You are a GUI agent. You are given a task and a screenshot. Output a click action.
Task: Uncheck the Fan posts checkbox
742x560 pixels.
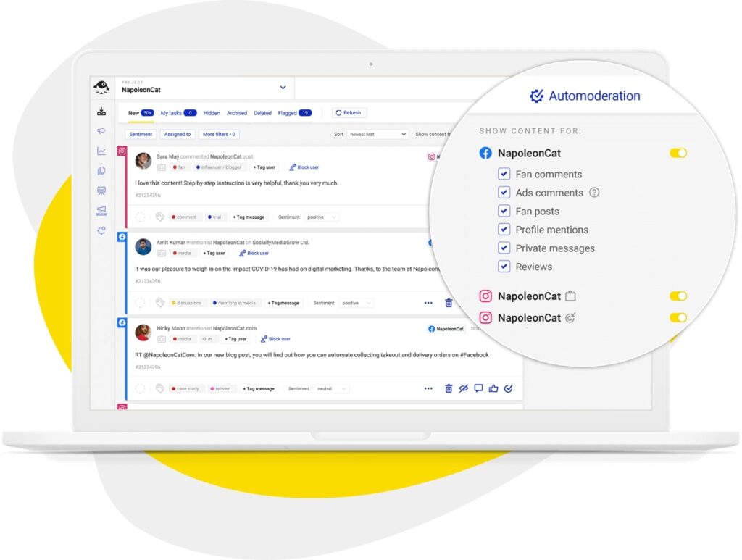pyautogui.click(x=504, y=211)
